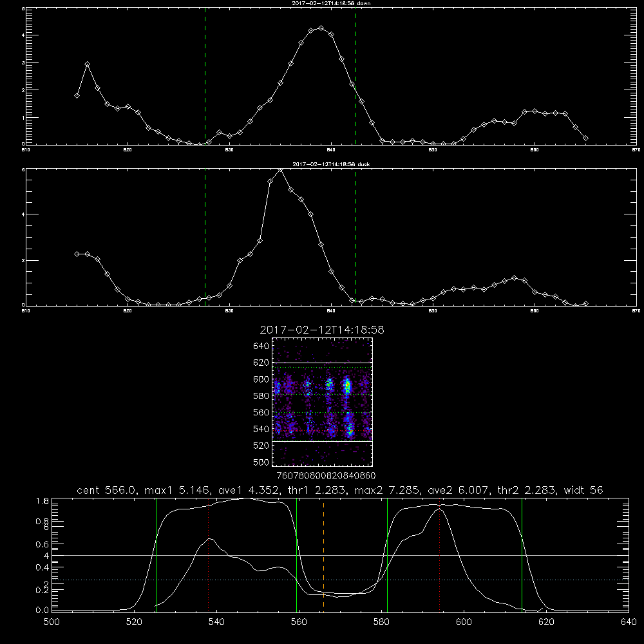This screenshot has width=644, height=644.
Task: Click the '580' x-axis label of the bottom profile plot
Action: 381,622
